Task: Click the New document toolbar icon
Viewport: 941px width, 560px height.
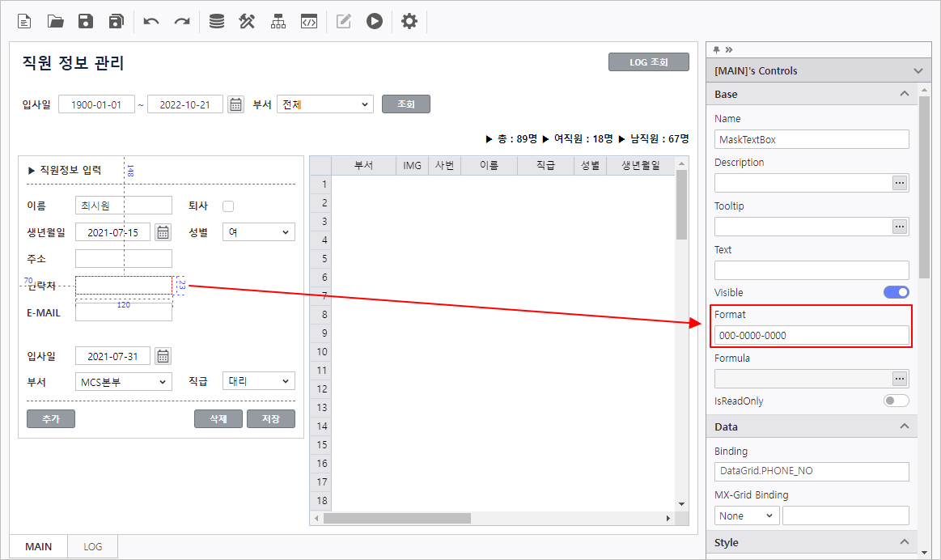Action: tap(24, 22)
